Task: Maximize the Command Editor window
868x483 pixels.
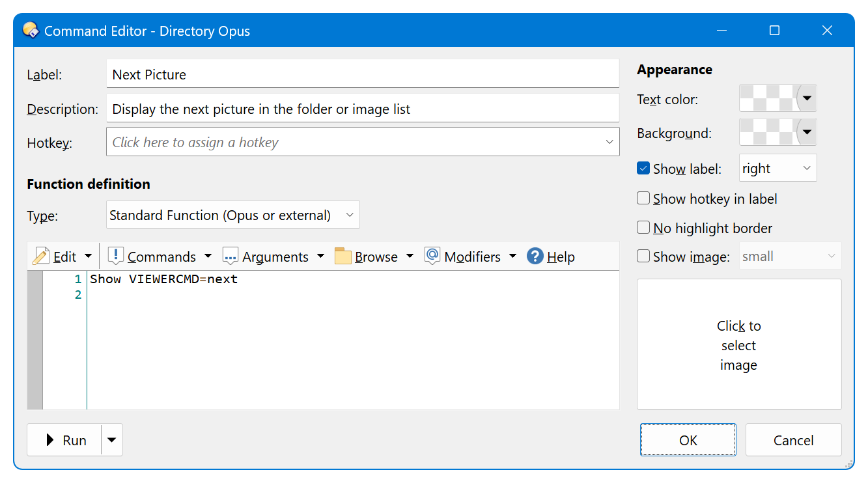Action: [774, 31]
